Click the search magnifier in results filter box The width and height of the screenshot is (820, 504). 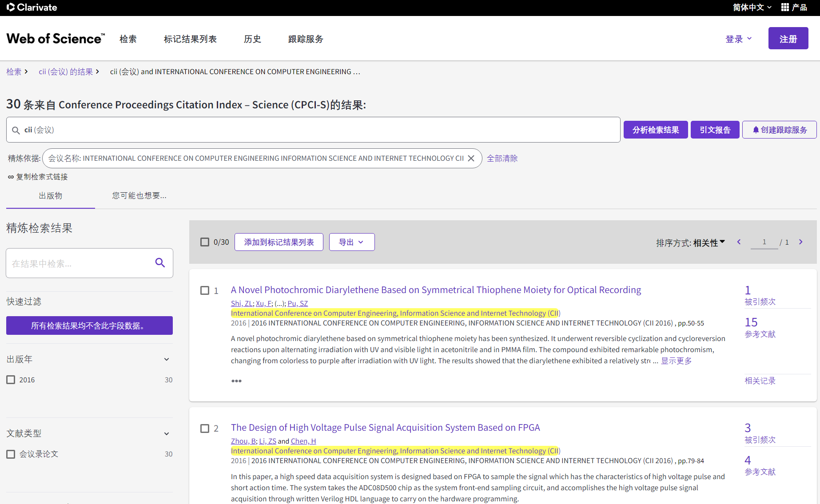click(x=160, y=263)
